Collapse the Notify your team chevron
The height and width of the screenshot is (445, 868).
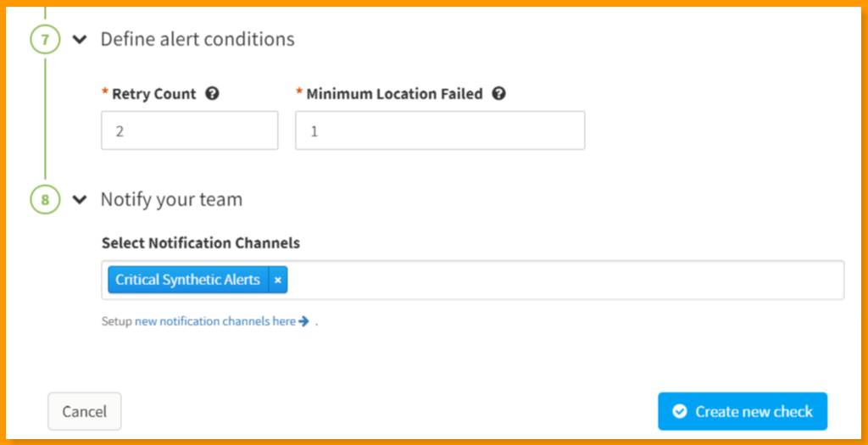click(81, 199)
